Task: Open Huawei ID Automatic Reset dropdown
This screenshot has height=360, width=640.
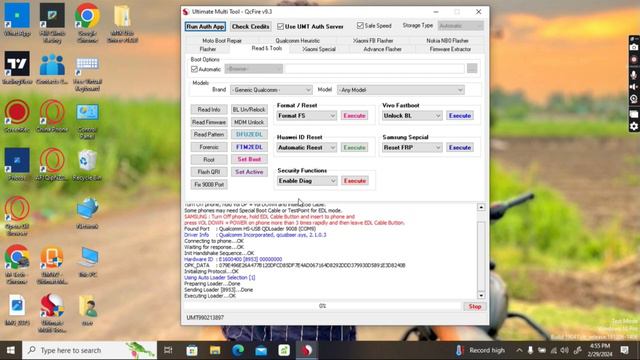Action: pos(307,148)
